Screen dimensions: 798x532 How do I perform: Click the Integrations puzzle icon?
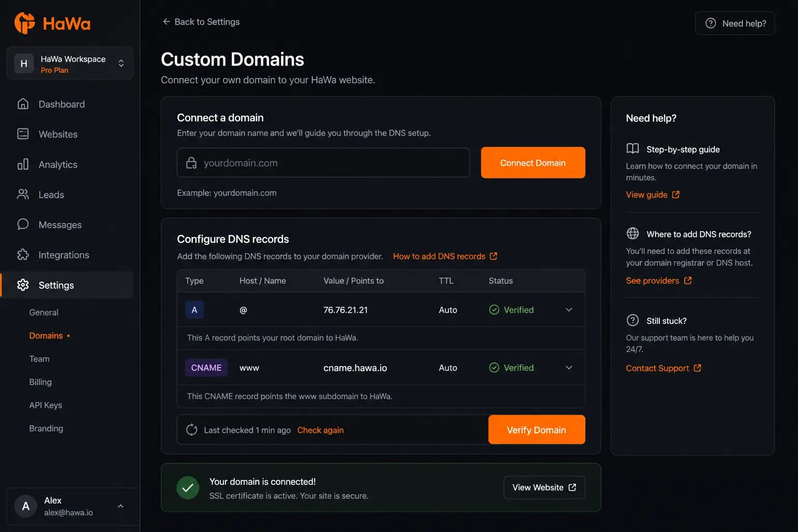(x=23, y=255)
